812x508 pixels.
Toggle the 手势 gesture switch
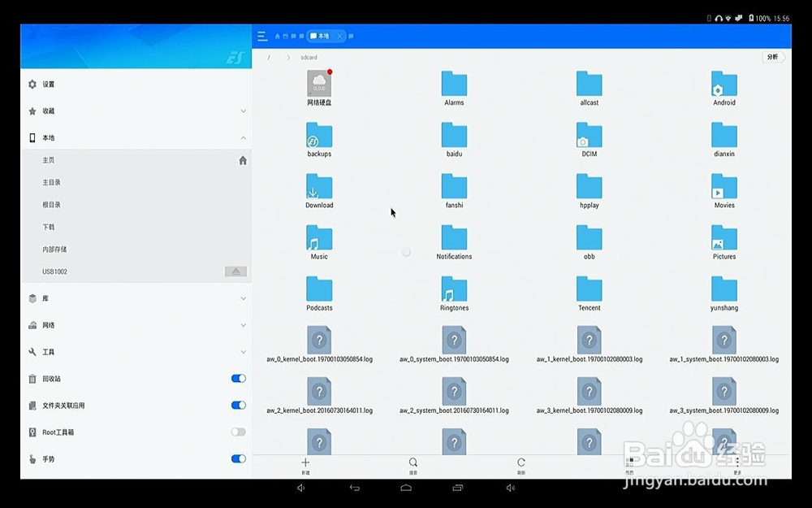(238, 458)
